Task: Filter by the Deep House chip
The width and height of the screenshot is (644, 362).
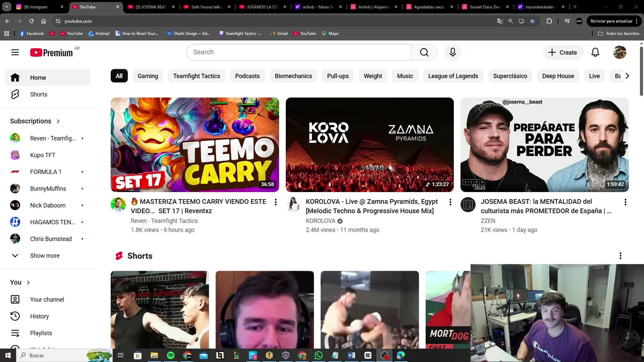Action: (x=558, y=76)
